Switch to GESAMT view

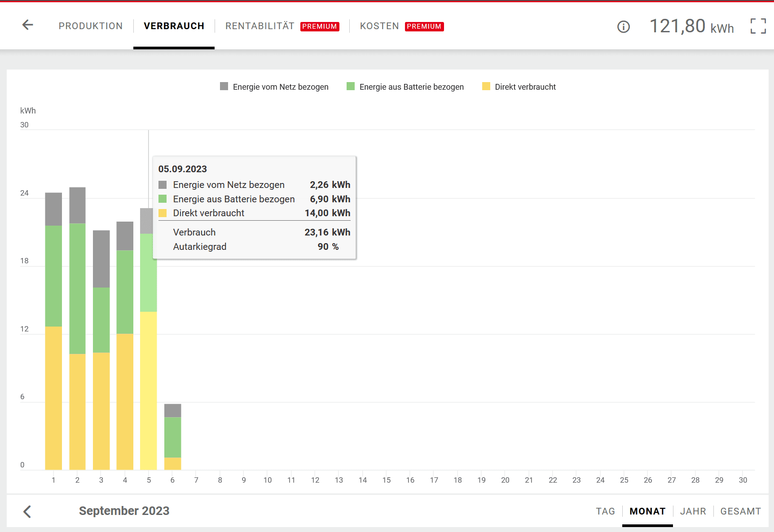tap(741, 511)
